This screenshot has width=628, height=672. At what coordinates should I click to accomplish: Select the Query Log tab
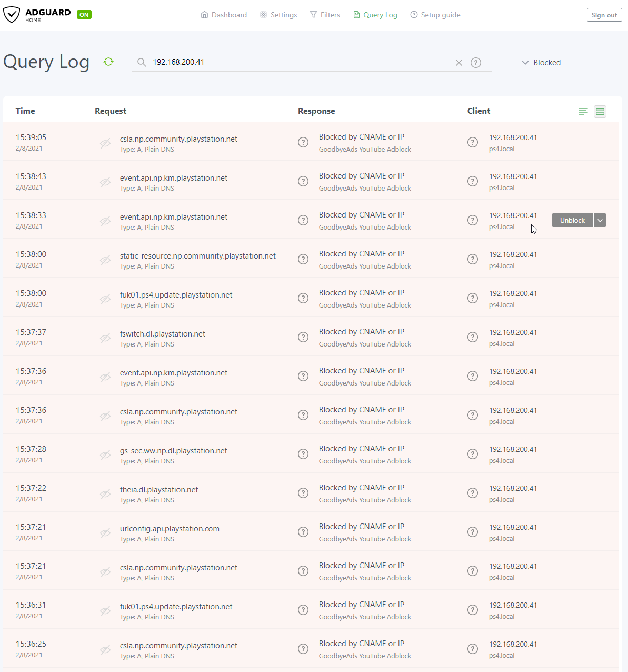point(375,15)
